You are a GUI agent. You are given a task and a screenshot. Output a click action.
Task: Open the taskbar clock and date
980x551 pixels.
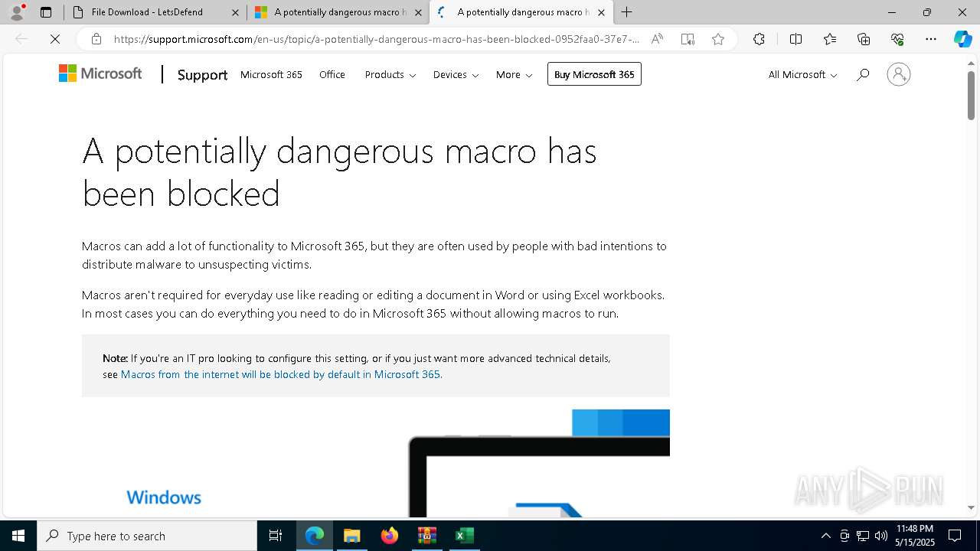tap(915, 536)
